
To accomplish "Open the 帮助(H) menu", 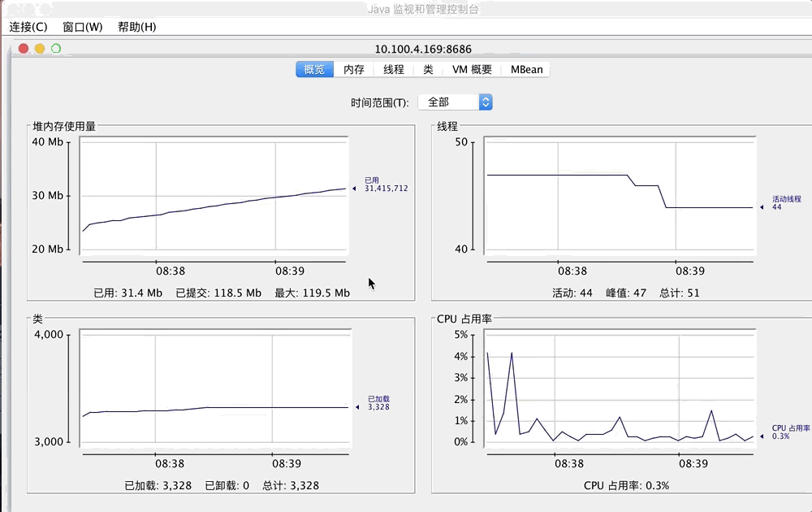I will point(136,27).
